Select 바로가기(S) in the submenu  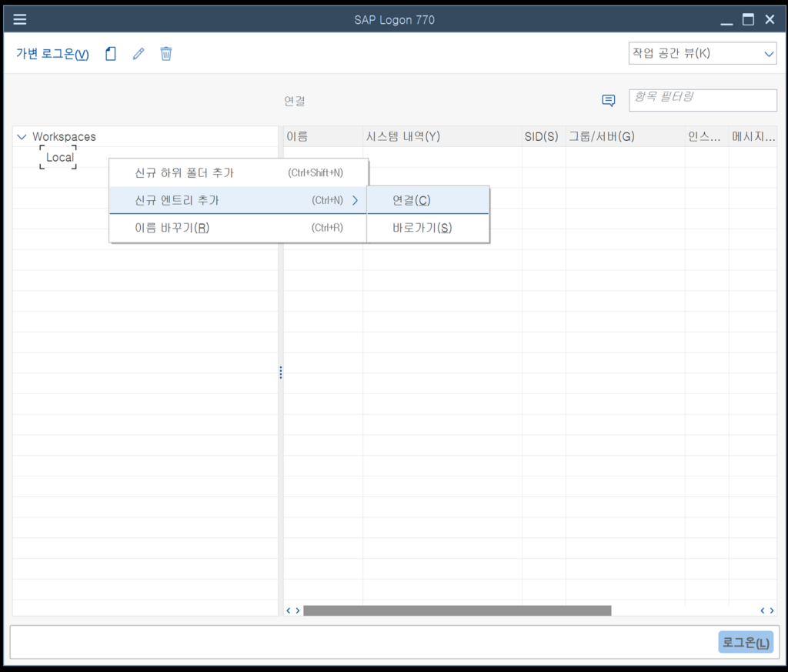[x=428, y=228]
